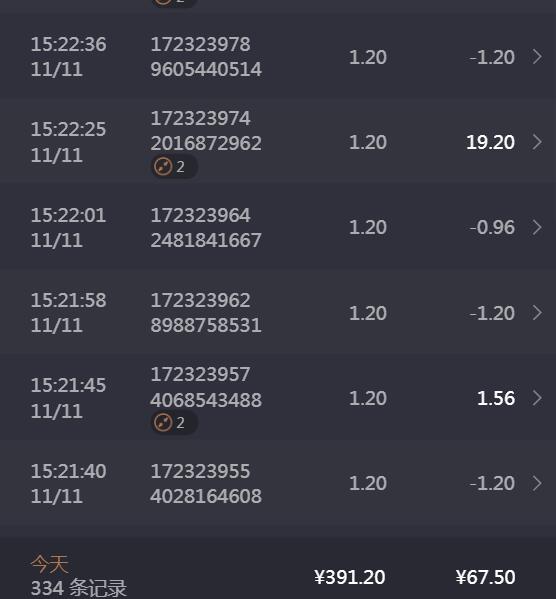Select order ID 172323974 2016872962
Image resolution: width=556 pixels, height=599 pixels.
click(206, 131)
